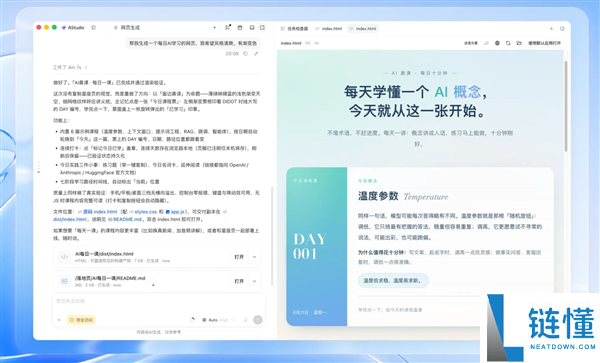This screenshot has width=600, height=363.
Task: Edit the user message with the pencil icon
Action: tap(256, 54)
